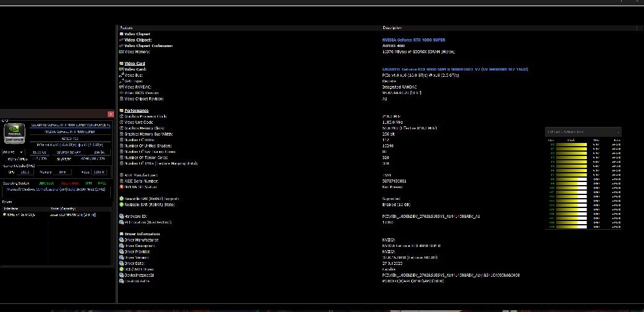Click the clock icon beside Video Unit Clock
Image resolution: width=644 pixels, height=312 pixels.
click(x=121, y=123)
